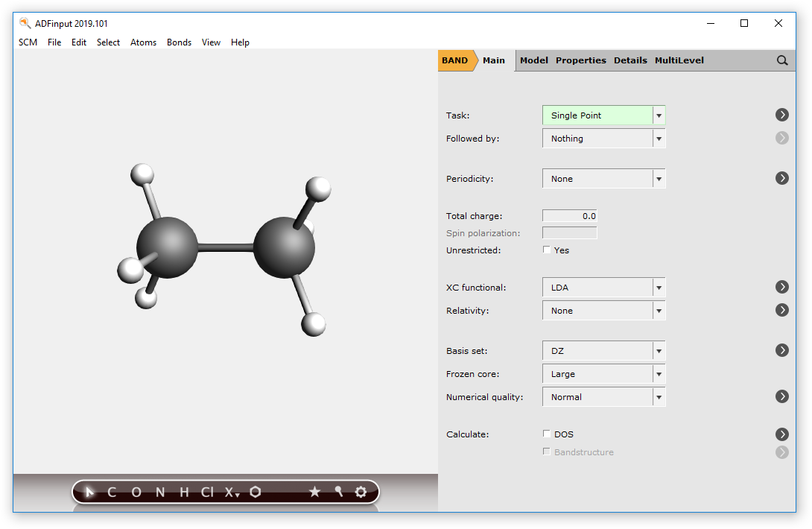The image size is (812, 529).
Task: Pick the Oxygen atom tool
Action: pos(136,492)
